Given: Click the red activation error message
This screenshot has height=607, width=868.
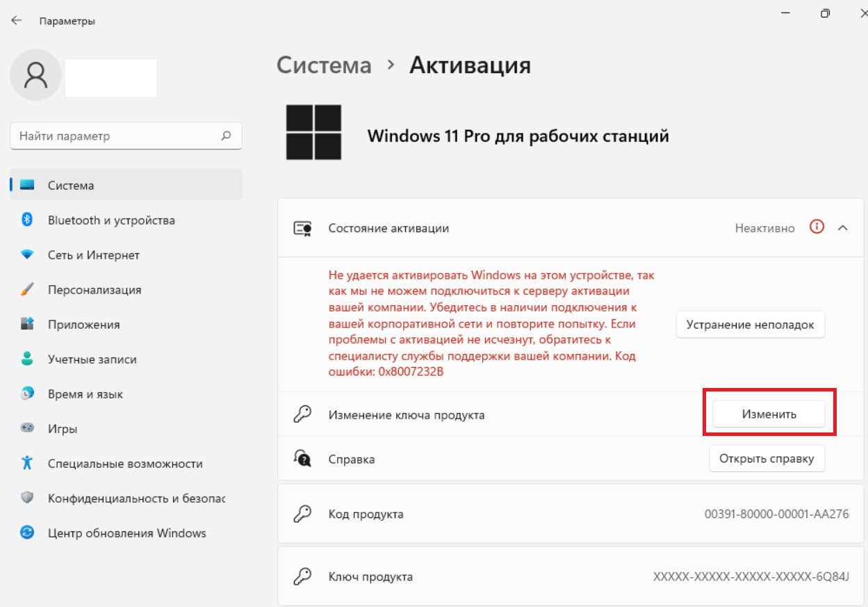Looking at the screenshot, I should click(491, 324).
